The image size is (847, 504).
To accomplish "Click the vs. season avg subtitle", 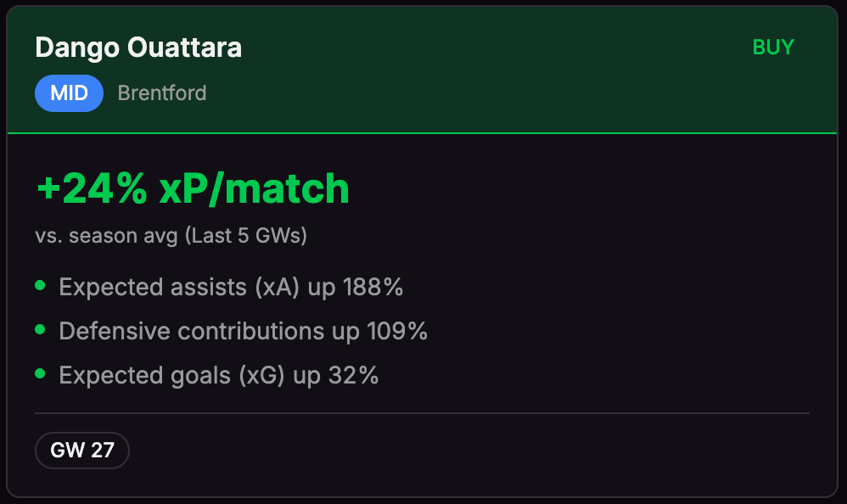I will coord(108,235).
